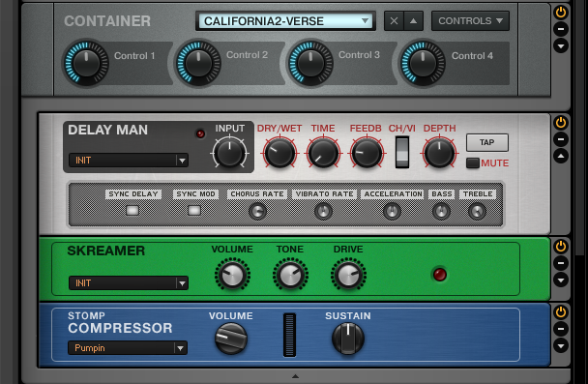The image size is (588, 384).
Task: Toggle the SYNC DELAY button
Action: click(x=132, y=210)
